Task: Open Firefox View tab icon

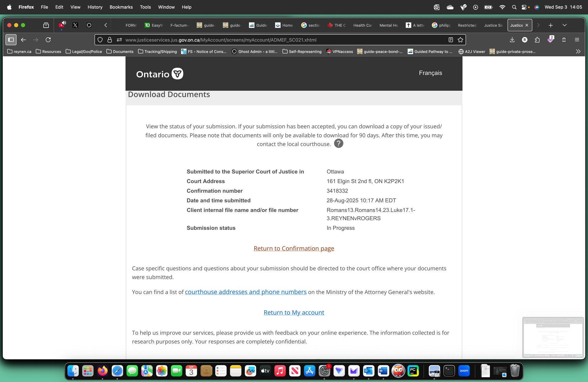Action: point(46,25)
